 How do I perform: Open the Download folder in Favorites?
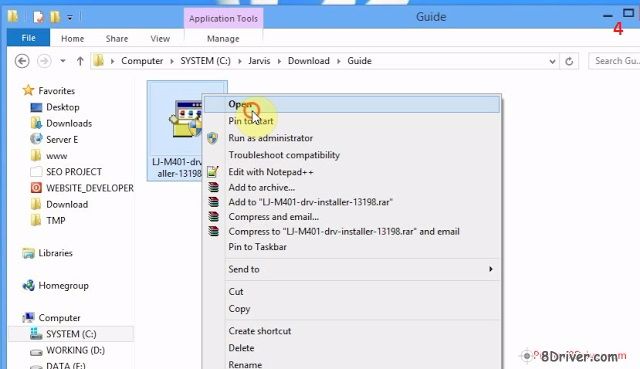pyautogui.click(x=67, y=205)
